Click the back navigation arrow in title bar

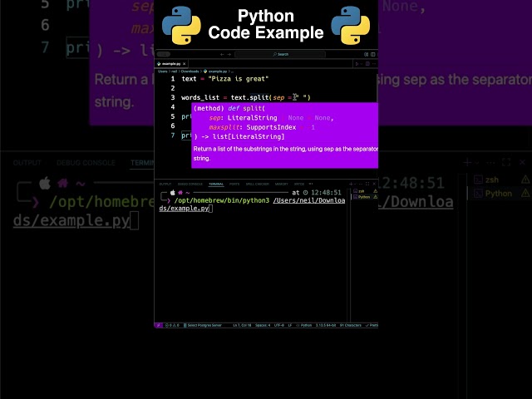point(222,54)
